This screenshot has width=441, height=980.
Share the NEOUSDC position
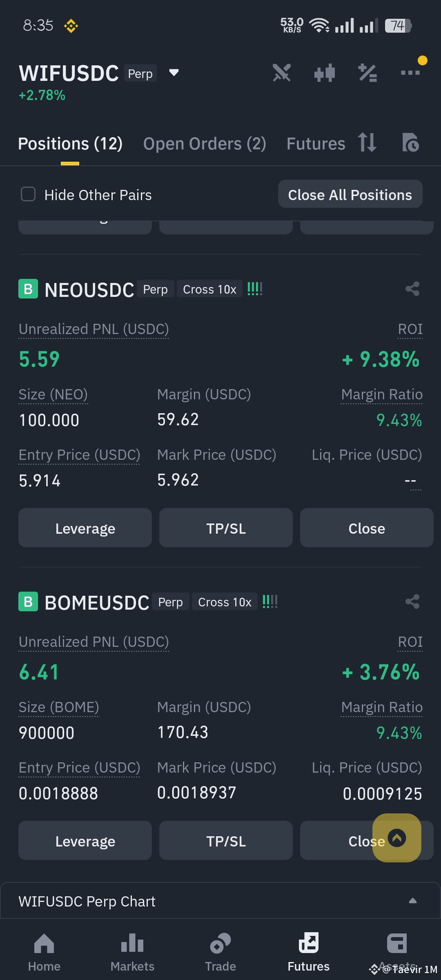[x=412, y=289]
